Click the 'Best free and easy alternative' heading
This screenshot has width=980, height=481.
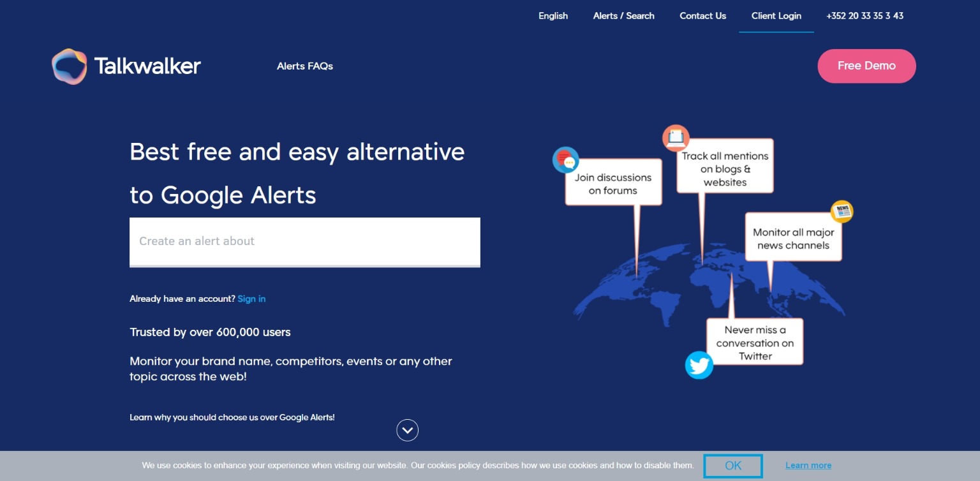pos(297,173)
